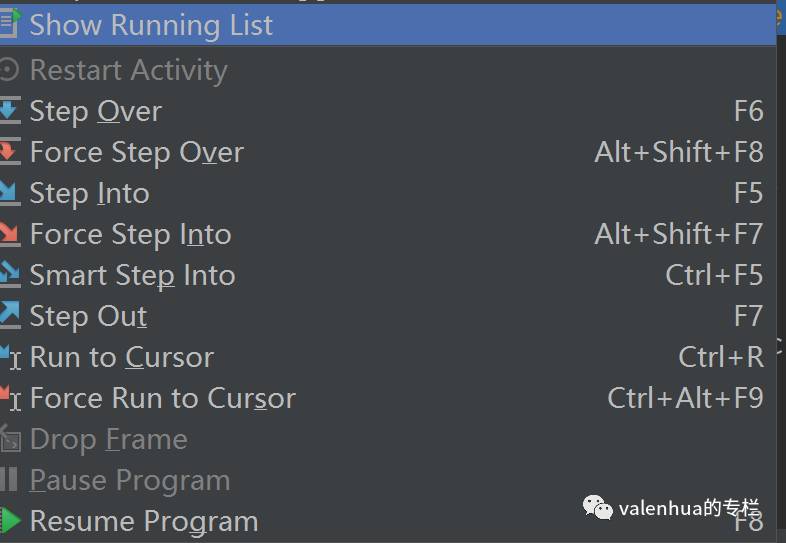
Task: Select Run to Cursor option
Action: coord(122,357)
